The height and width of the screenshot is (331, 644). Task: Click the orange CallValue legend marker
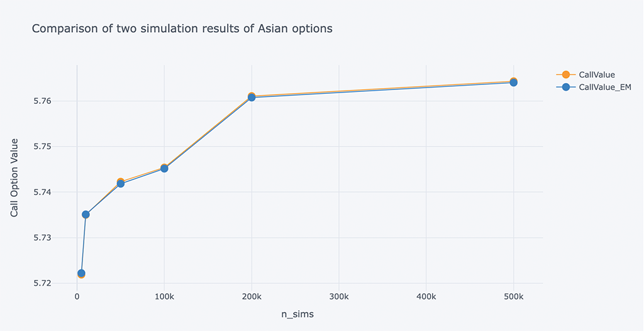(x=565, y=75)
